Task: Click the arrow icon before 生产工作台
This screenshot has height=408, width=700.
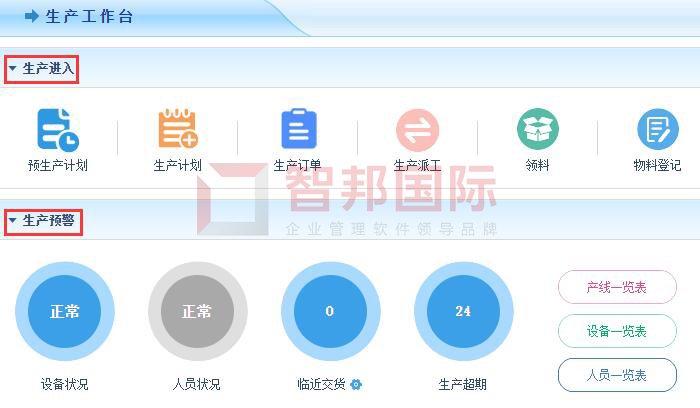Action: (x=32, y=16)
